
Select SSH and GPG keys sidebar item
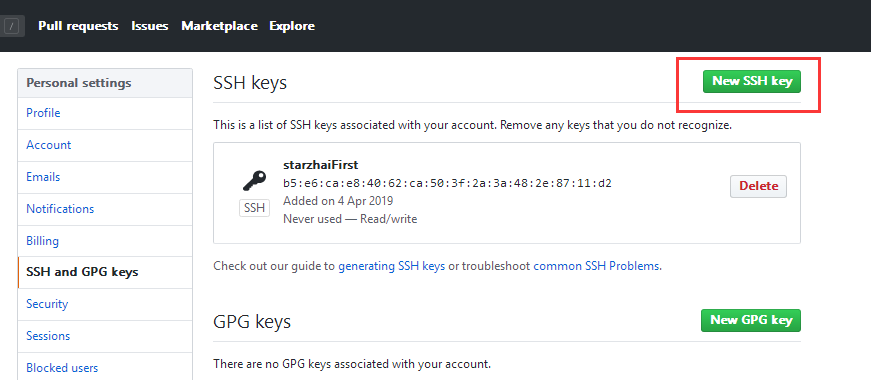click(105, 272)
